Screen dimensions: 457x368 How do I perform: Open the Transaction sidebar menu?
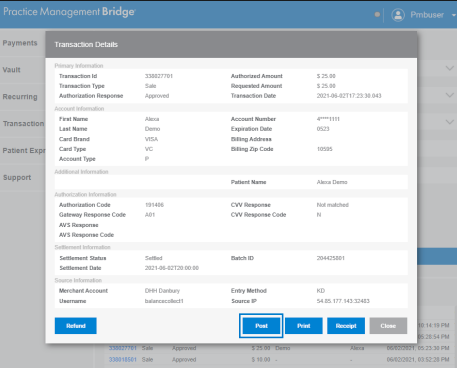pyautogui.click(x=23, y=124)
